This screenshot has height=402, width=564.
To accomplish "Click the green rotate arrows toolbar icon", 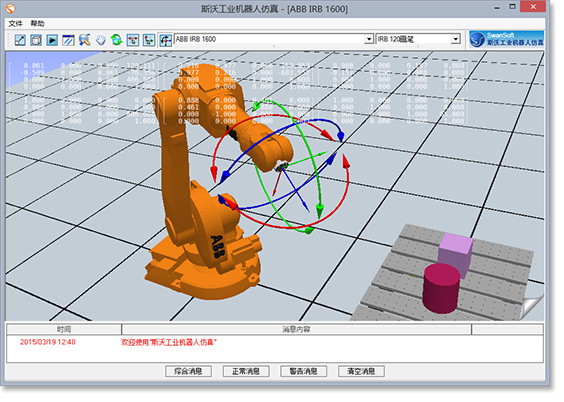I will (x=117, y=40).
